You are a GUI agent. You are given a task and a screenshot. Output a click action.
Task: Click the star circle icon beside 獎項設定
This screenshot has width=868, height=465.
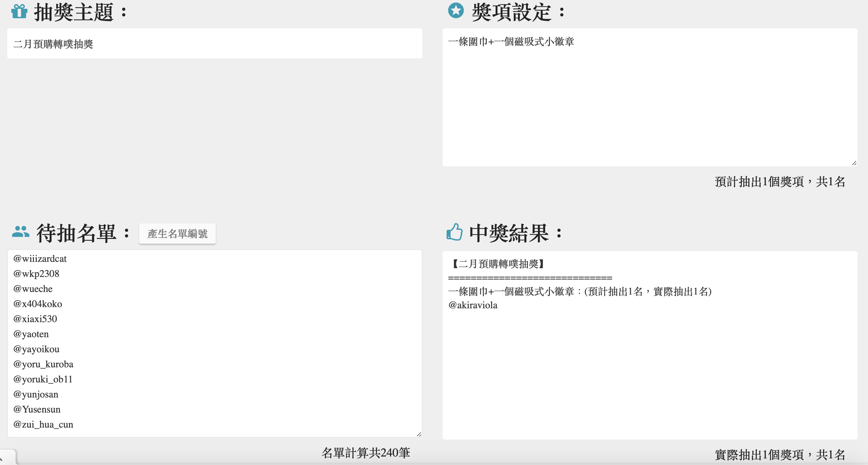[x=456, y=10]
